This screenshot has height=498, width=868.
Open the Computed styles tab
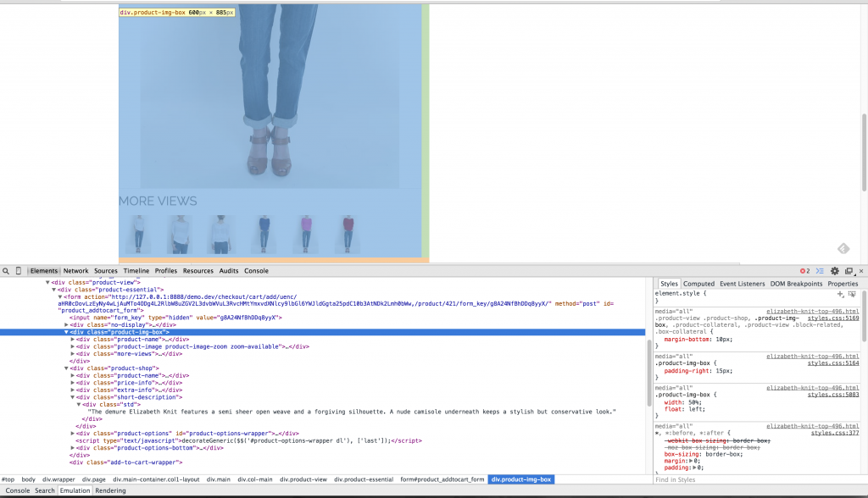[698, 284]
